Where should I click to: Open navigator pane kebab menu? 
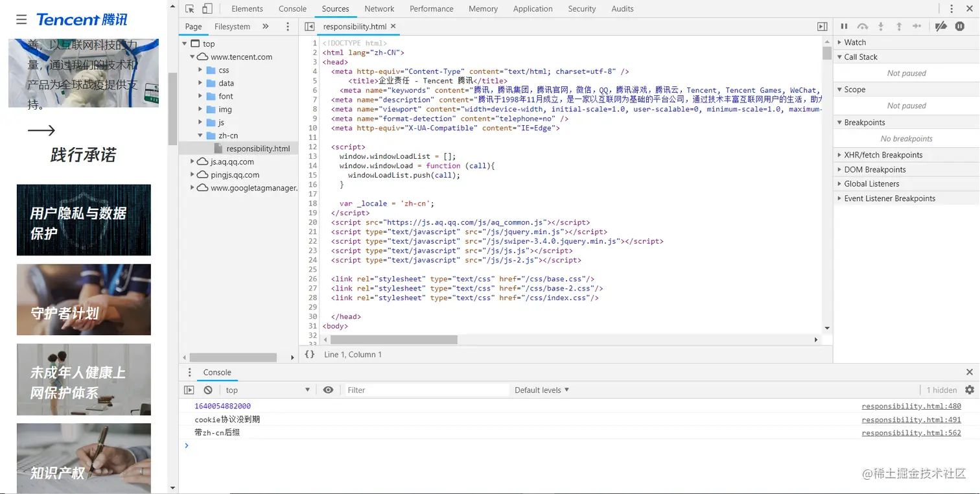[288, 27]
